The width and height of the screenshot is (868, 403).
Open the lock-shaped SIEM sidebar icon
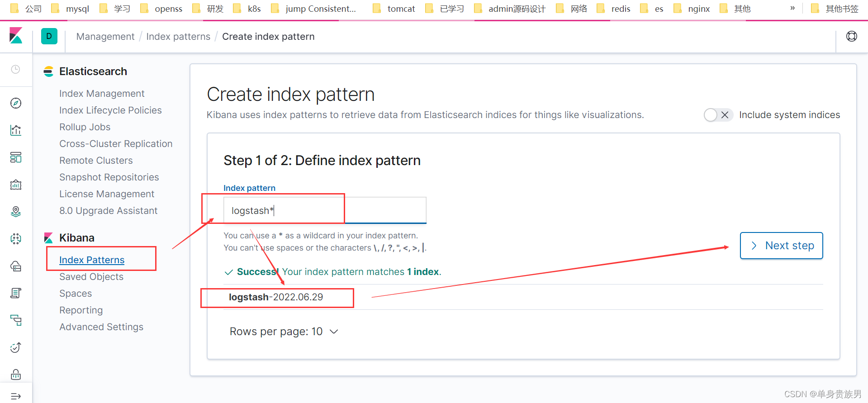click(x=16, y=375)
